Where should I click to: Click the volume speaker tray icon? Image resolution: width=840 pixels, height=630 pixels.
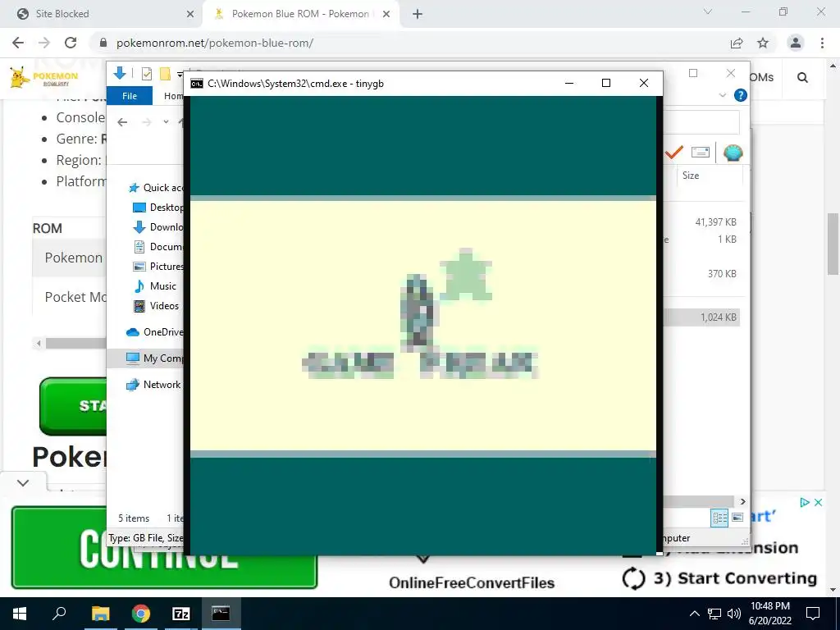pyautogui.click(x=734, y=614)
